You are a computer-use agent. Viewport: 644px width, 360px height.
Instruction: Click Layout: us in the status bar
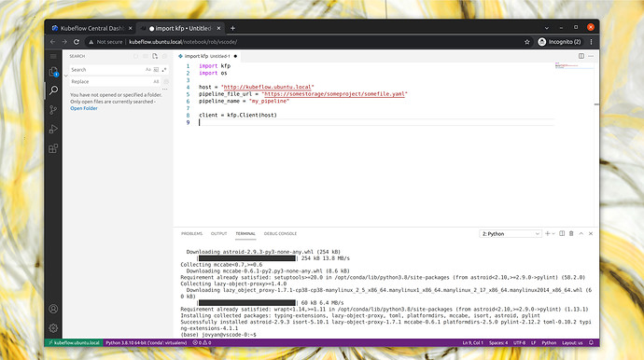click(572, 343)
